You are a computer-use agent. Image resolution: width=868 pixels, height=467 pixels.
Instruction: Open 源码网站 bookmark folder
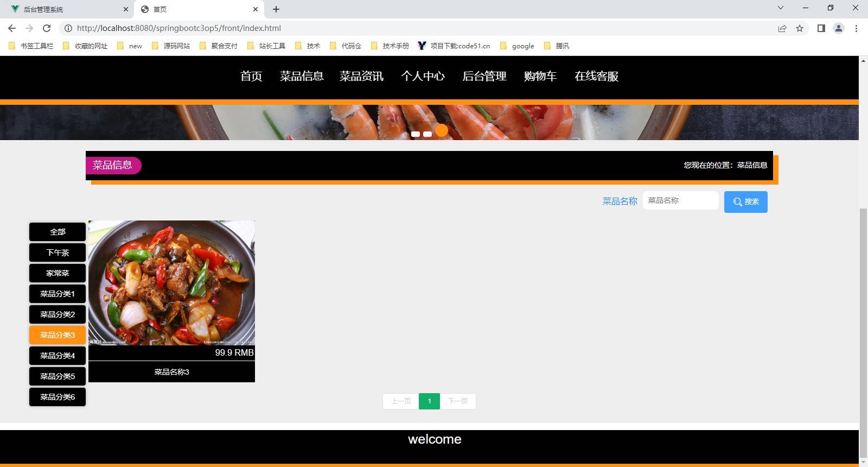[x=171, y=46]
